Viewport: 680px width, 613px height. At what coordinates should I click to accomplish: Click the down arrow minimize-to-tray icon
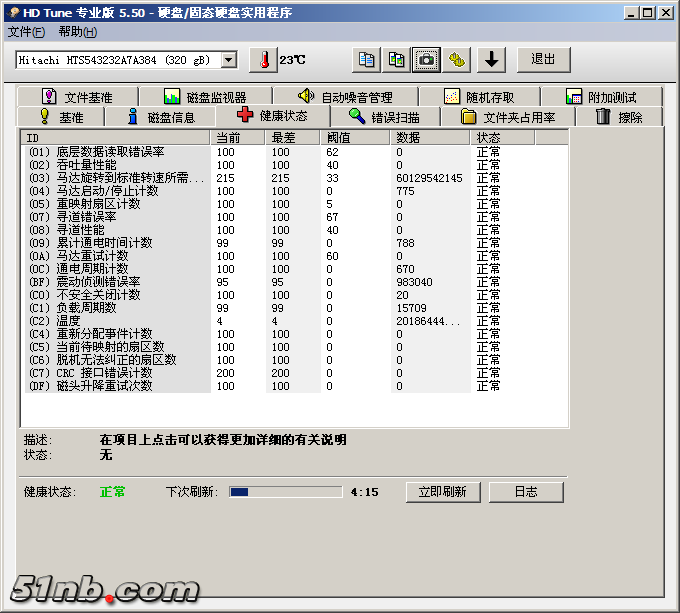click(x=490, y=60)
